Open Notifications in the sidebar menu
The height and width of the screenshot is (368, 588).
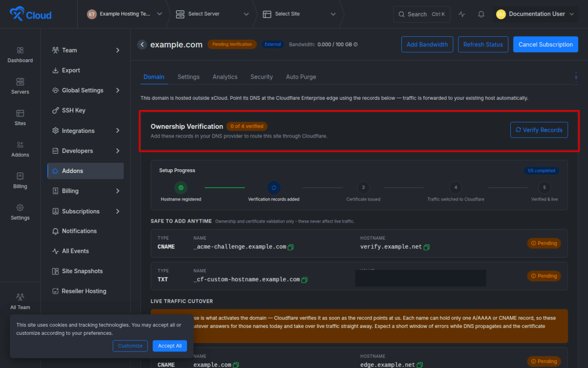coord(85,231)
